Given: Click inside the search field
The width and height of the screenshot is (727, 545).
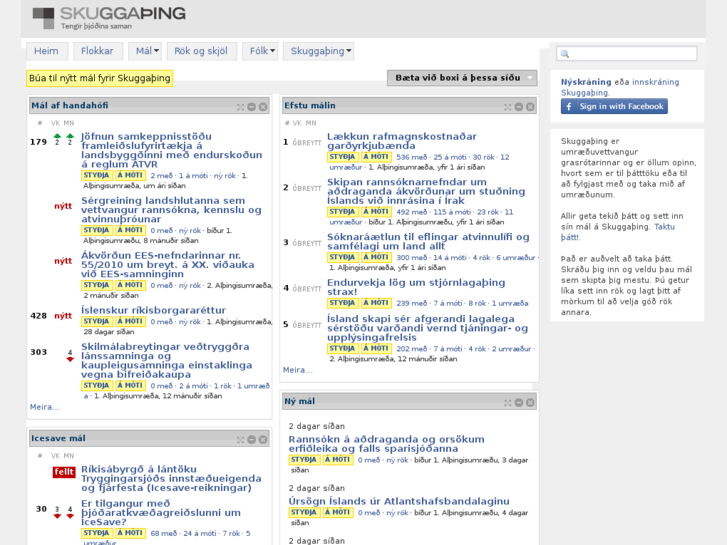Looking at the screenshot, I should [626, 54].
